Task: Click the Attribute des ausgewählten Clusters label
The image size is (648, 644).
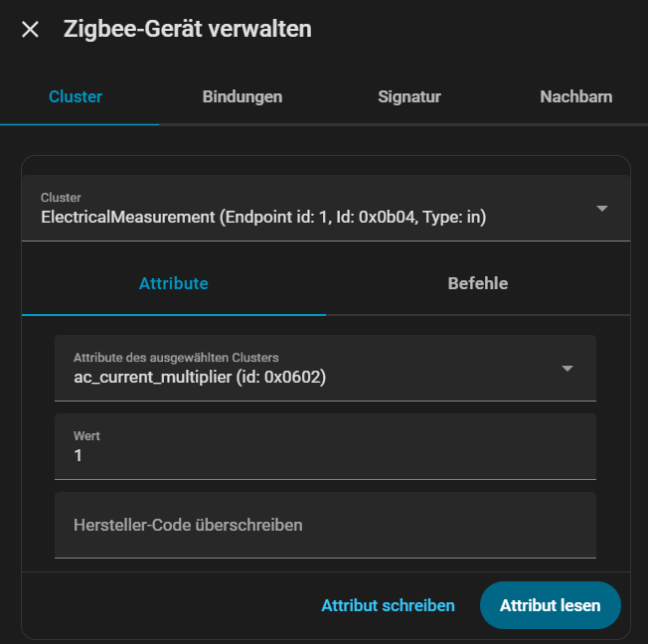Action: pos(176,358)
